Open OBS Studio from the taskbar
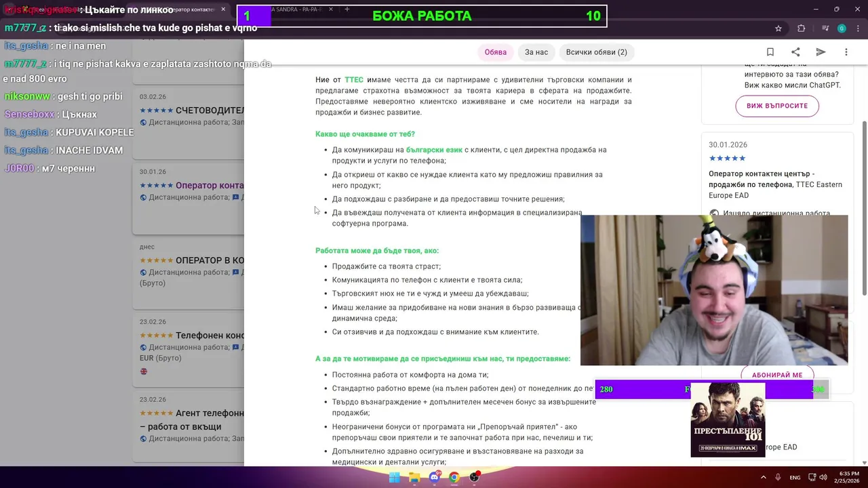868x488 pixels. tap(474, 477)
